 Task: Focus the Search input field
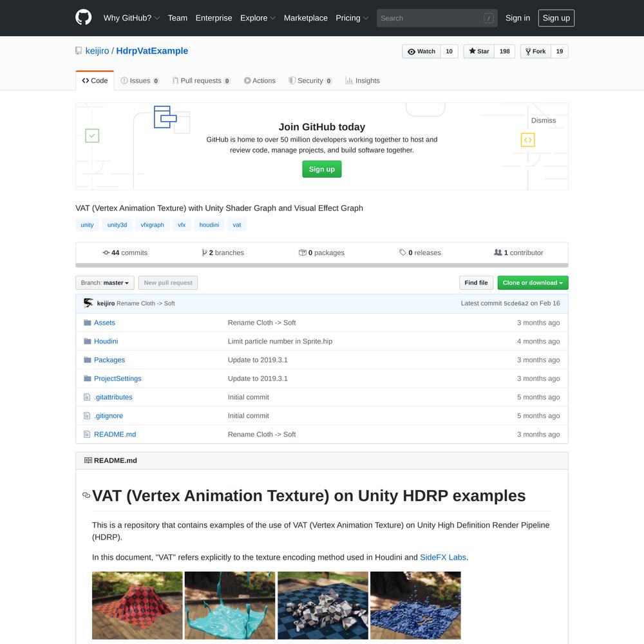point(437,18)
